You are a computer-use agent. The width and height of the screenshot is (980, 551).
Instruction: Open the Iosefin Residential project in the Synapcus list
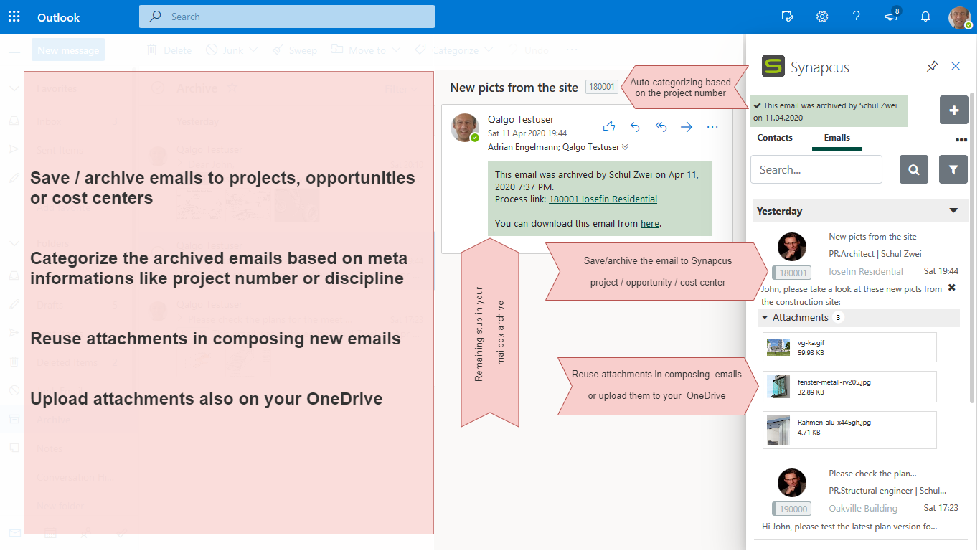pyautogui.click(x=866, y=272)
